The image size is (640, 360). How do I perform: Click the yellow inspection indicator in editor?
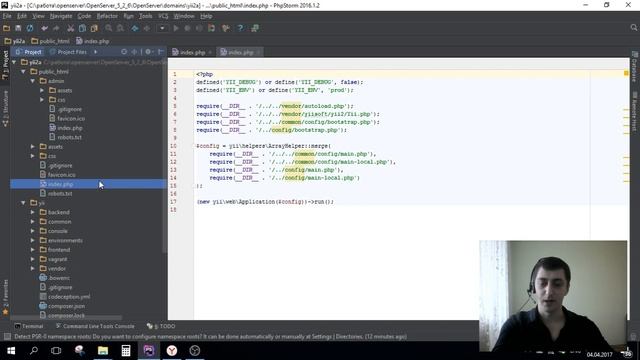tap(626, 73)
